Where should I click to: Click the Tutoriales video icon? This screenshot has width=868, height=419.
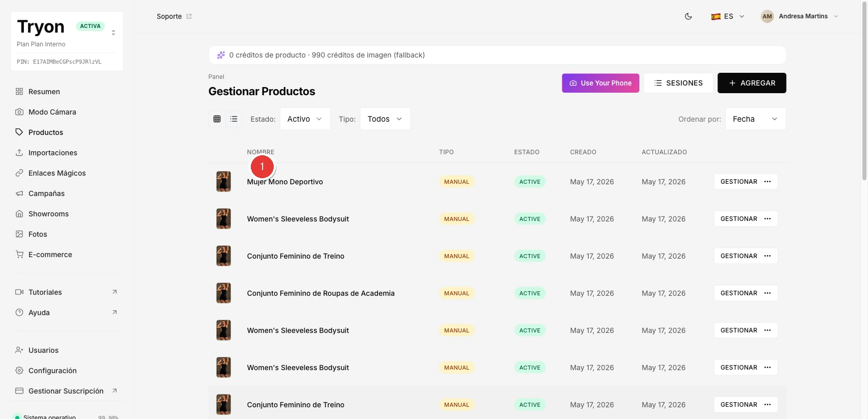[x=19, y=292]
